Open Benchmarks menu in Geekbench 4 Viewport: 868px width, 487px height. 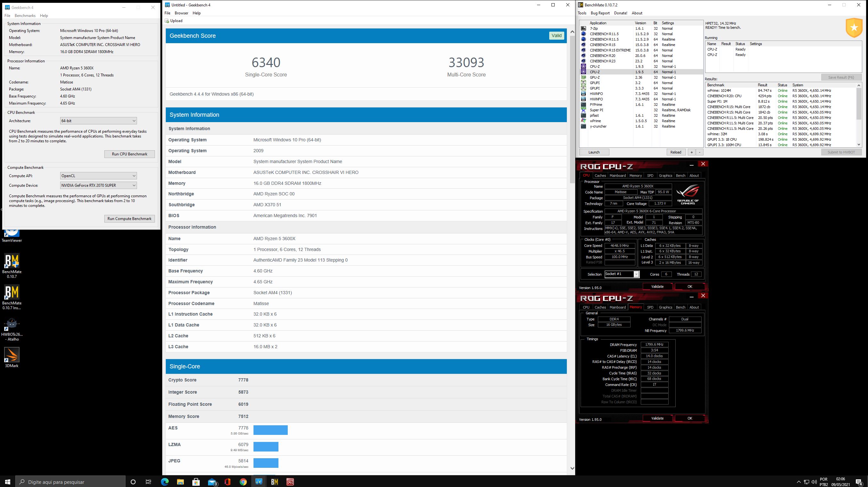25,15
